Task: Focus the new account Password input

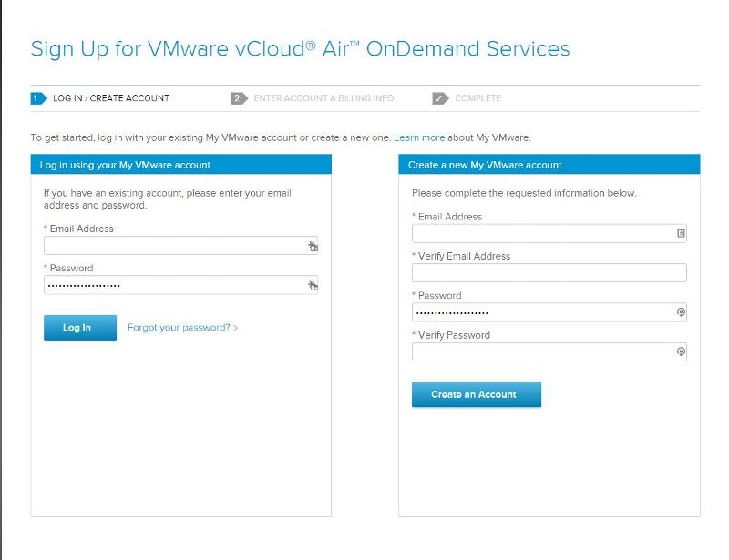Action: pos(549,312)
